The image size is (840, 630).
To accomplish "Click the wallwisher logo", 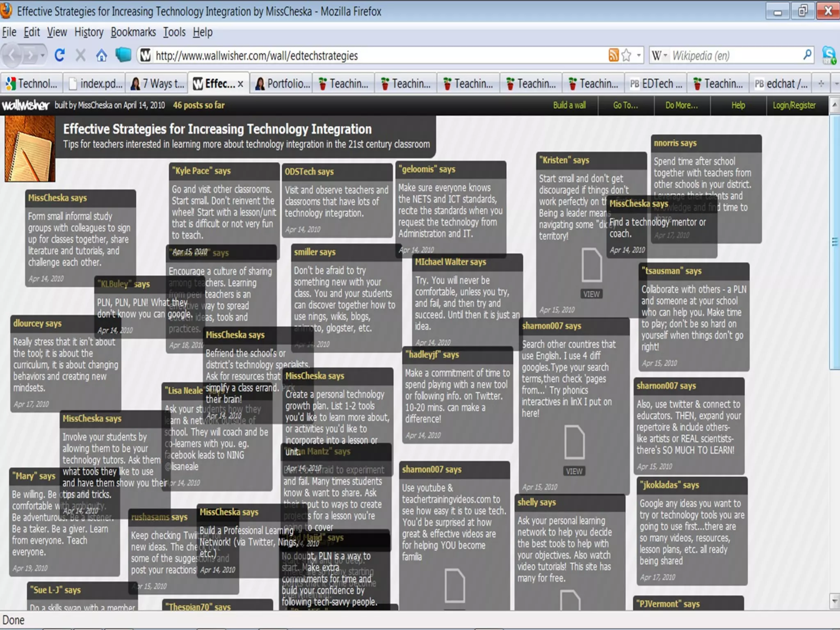I will (x=25, y=105).
